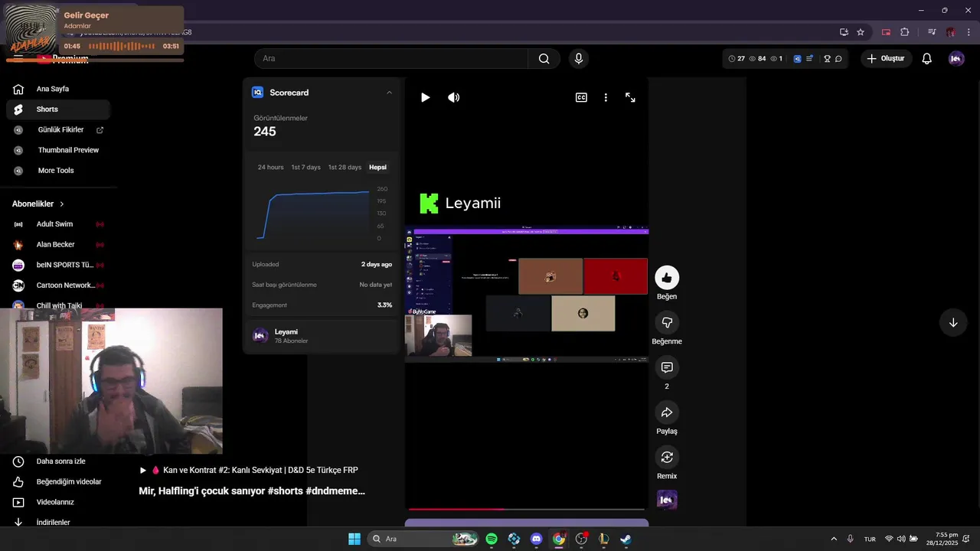Open League of Legends from taskbar
Image resolution: width=980 pixels, height=551 pixels.
coord(603,539)
